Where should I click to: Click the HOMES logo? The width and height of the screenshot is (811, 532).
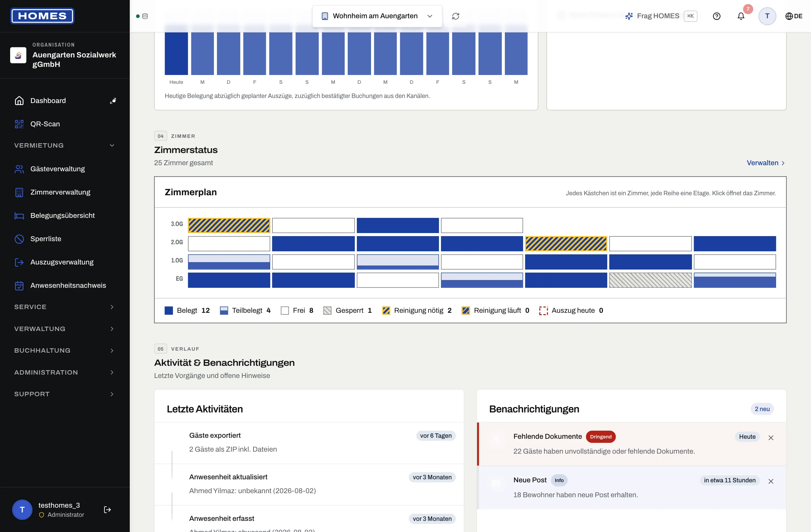click(x=42, y=16)
